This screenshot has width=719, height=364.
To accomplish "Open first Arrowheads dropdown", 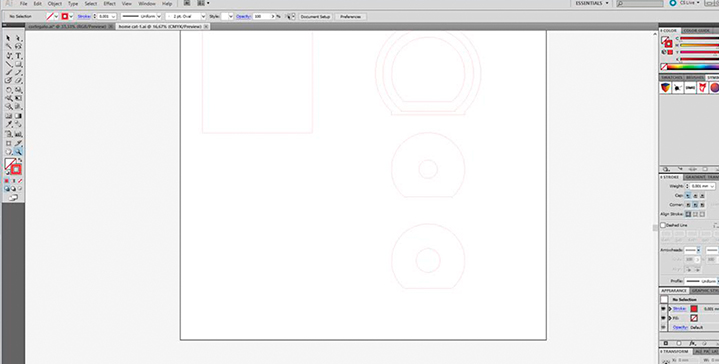I will [x=698, y=250].
